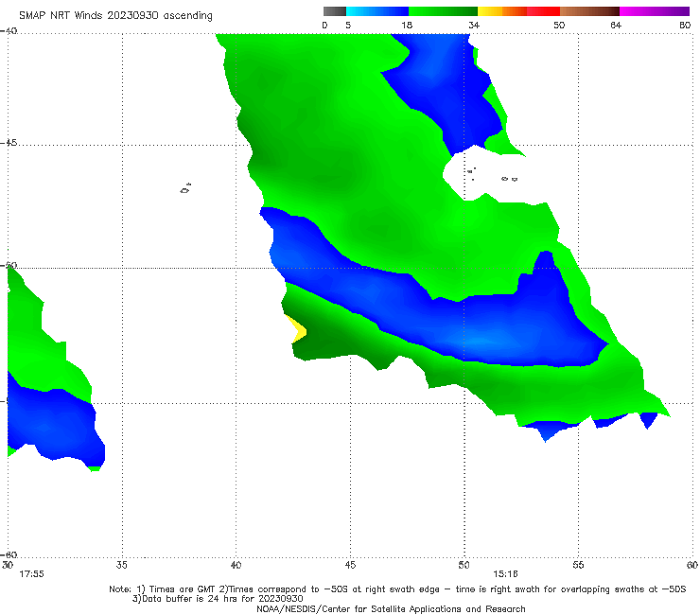Click the latitude label "-40"
The image size is (700, 615).
(x=9, y=31)
